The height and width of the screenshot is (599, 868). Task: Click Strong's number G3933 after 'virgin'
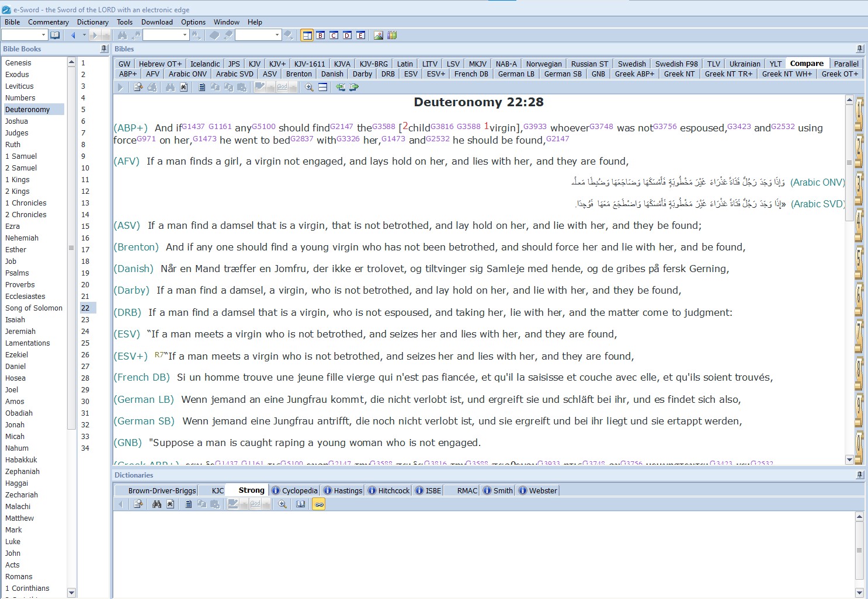(x=535, y=126)
